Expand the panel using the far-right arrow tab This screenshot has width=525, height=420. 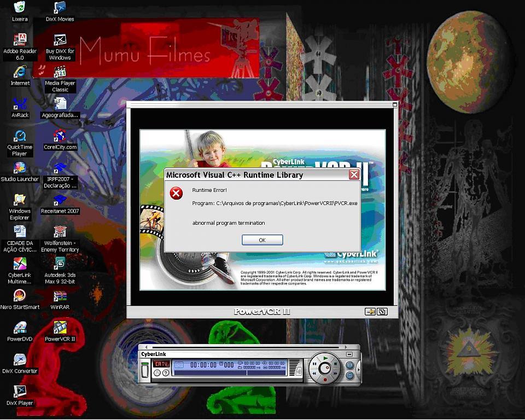[x=358, y=370]
